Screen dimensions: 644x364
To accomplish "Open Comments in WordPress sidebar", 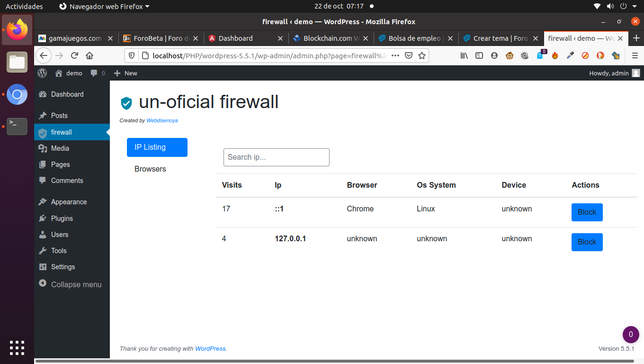I will click(x=72, y=181).
